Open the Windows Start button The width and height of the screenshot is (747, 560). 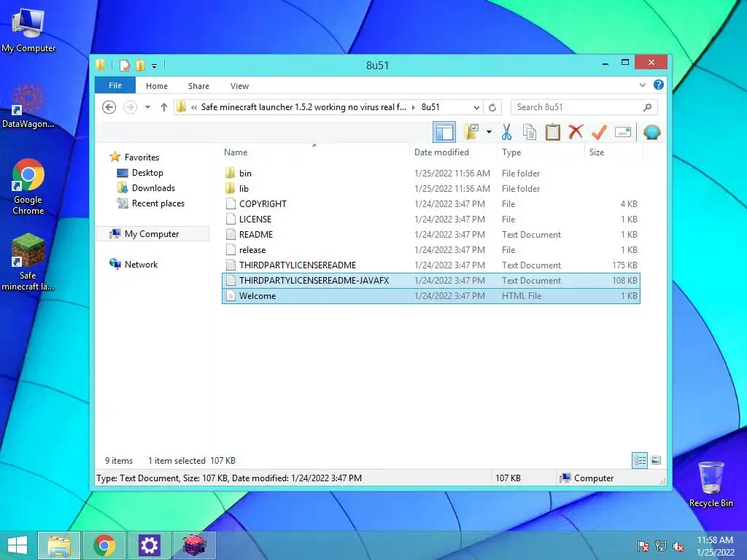18,545
